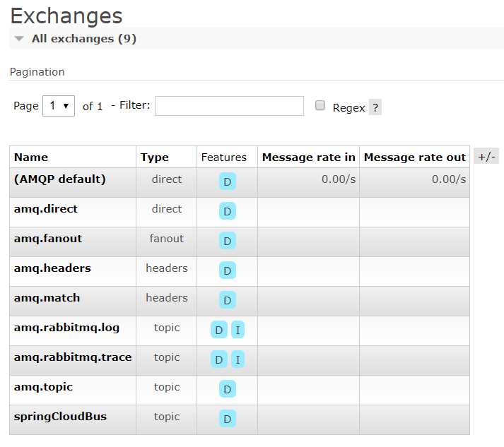Open the amq.direct exchange details
This screenshot has height=447, width=504.
pos(46,209)
